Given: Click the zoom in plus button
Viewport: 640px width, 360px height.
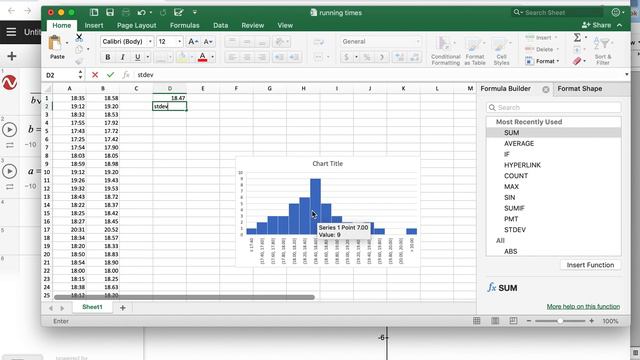Looking at the screenshot, I should point(591,321).
